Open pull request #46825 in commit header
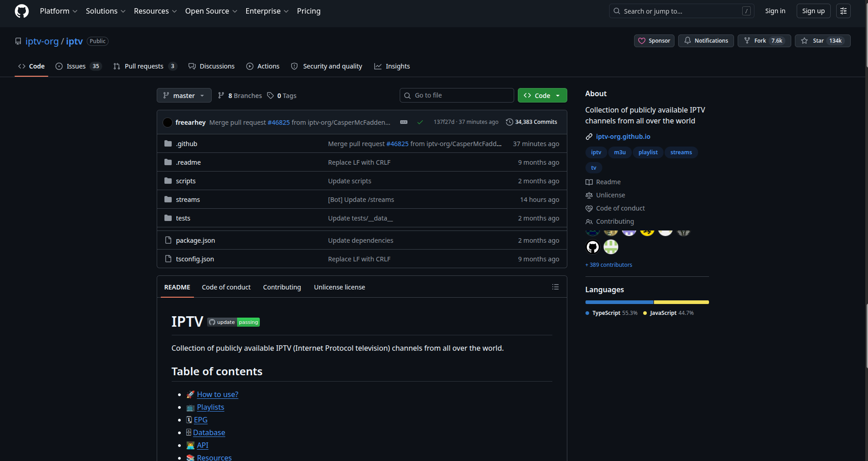This screenshot has width=868, height=461. [278, 123]
